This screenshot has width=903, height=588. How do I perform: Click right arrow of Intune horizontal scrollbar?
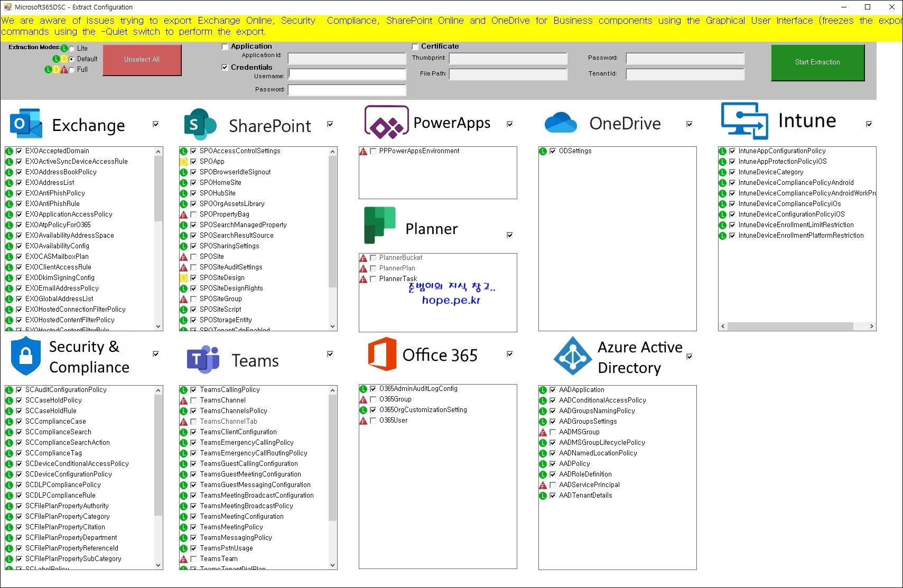(x=871, y=326)
